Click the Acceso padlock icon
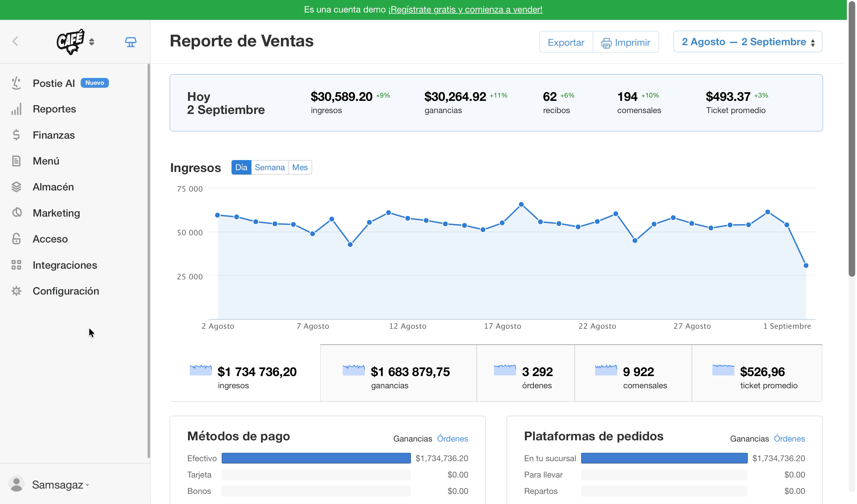 click(16, 239)
